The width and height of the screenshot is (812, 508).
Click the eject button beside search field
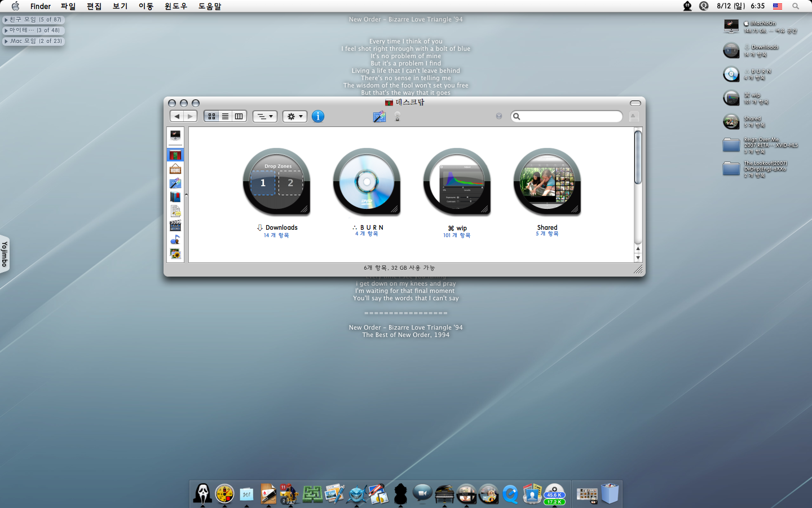633,116
